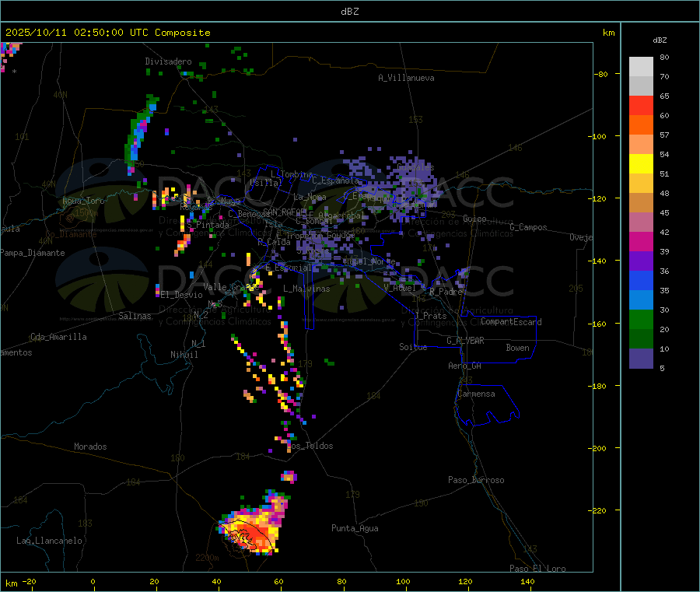Screen dimensions: 700x592
Task: Click the 'Laq.Llancanelo' label
Action: (x=49, y=541)
